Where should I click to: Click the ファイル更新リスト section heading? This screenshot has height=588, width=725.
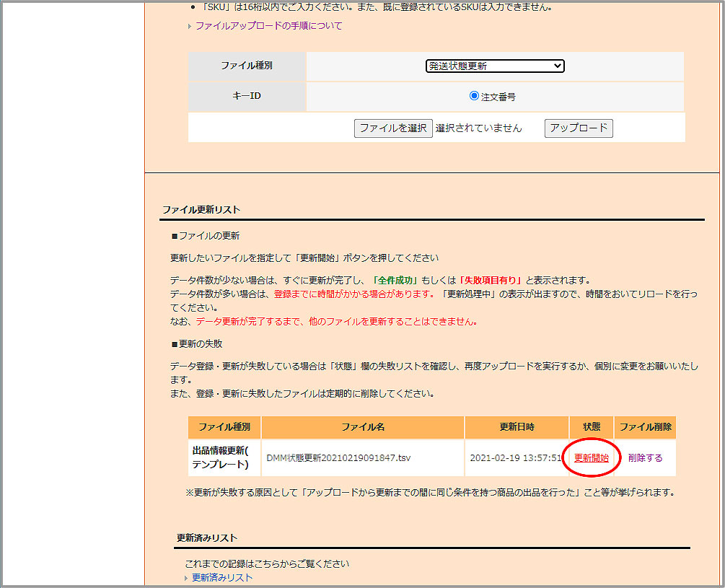pos(201,210)
